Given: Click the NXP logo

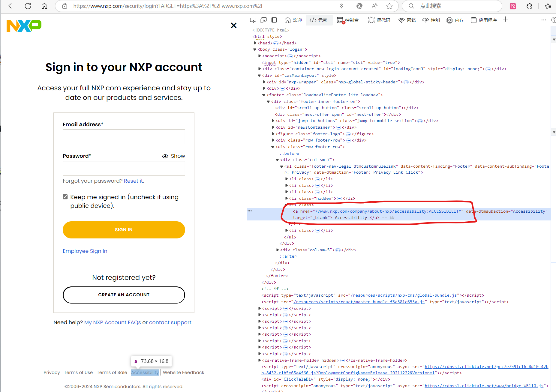Looking at the screenshot, I should click(24, 26).
